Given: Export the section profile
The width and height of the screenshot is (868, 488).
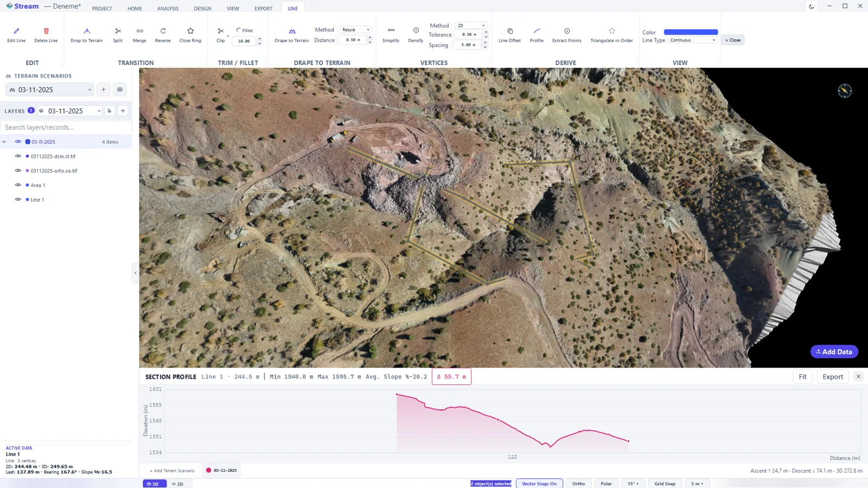Looking at the screenshot, I should pos(833,377).
